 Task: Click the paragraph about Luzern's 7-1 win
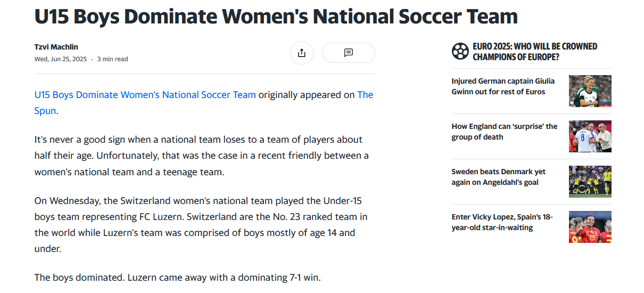[178, 278]
